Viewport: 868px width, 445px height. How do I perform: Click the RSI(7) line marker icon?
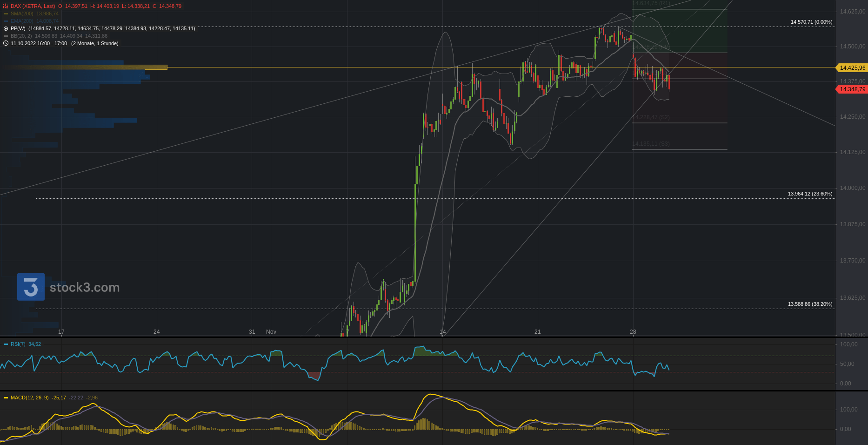click(6, 344)
